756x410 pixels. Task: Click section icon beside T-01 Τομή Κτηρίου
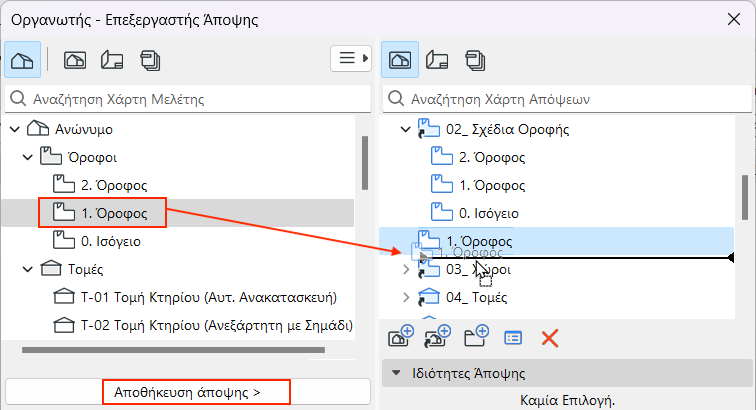[x=64, y=297]
